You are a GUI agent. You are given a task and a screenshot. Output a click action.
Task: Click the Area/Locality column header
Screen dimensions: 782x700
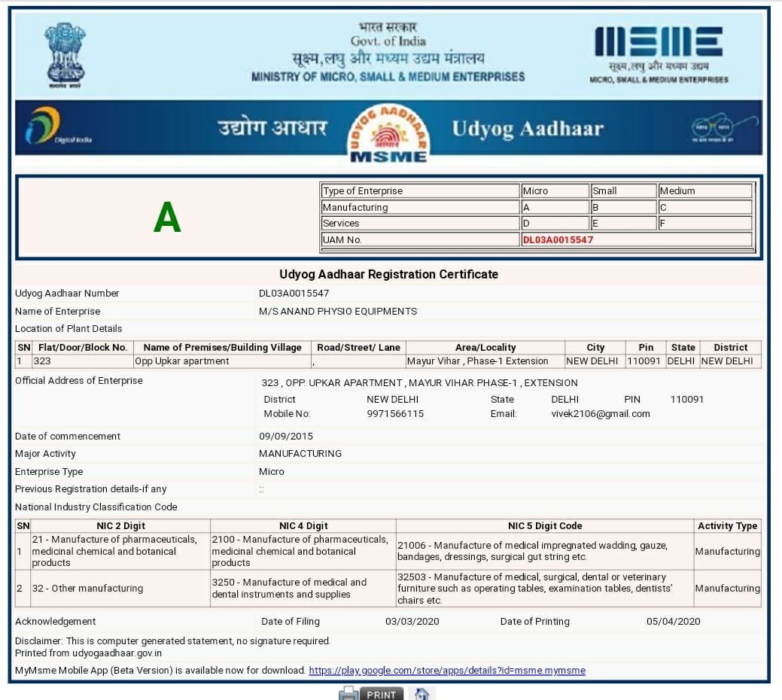(485, 347)
